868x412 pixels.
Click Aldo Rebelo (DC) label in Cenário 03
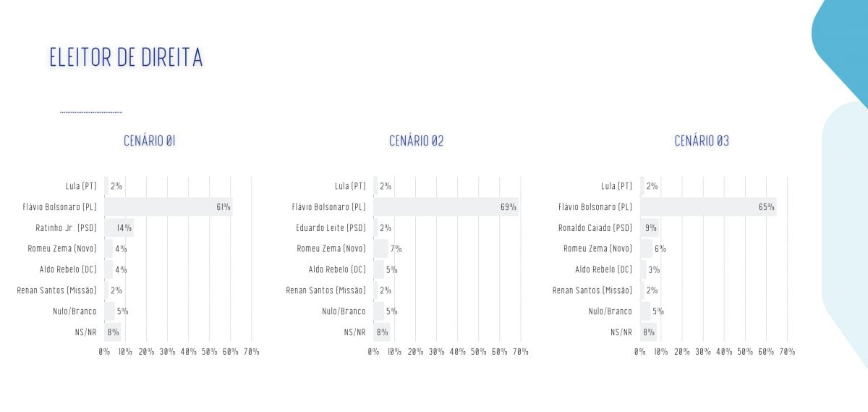click(603, 269)
